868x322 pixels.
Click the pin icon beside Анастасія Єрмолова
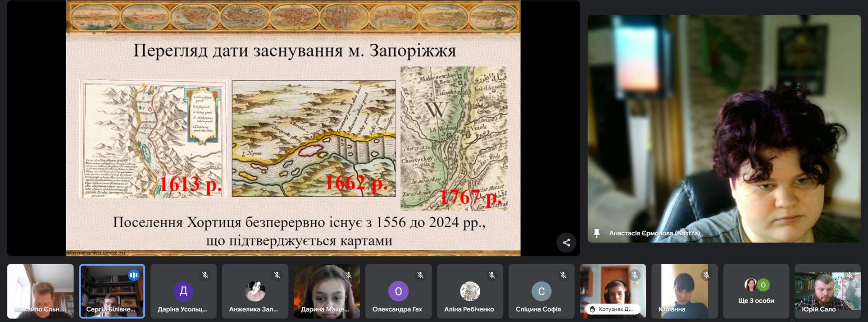(597, 233)
